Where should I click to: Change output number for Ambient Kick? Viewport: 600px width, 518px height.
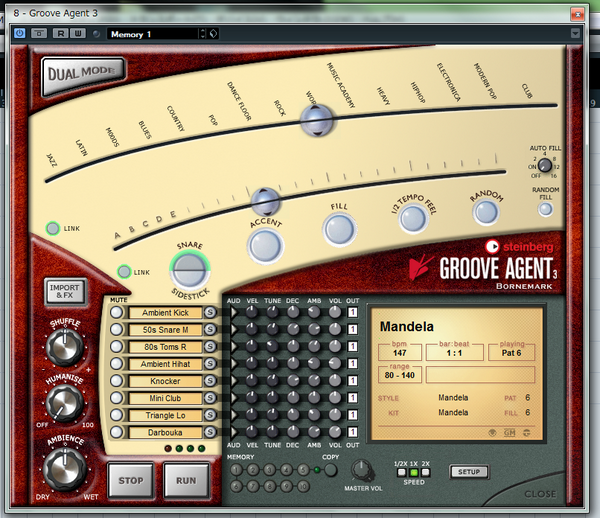click(x=352, y=312)
